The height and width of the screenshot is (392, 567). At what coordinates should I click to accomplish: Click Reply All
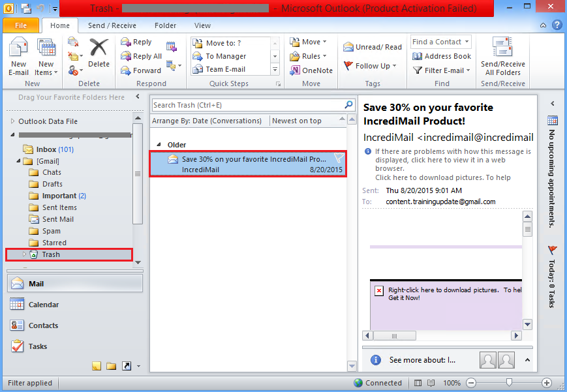142,56
